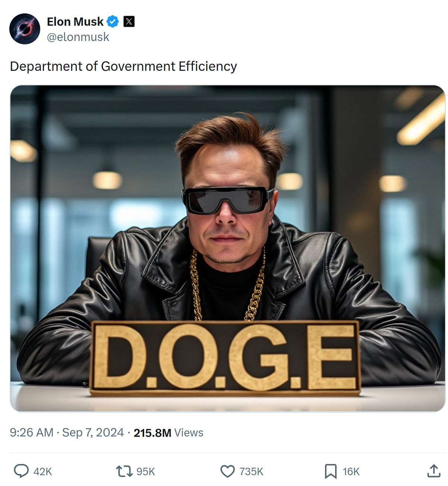Click the 735K likes count
The height and width of the screenshot is (486, 448).
pyautogui.click(x=251, y=472)
